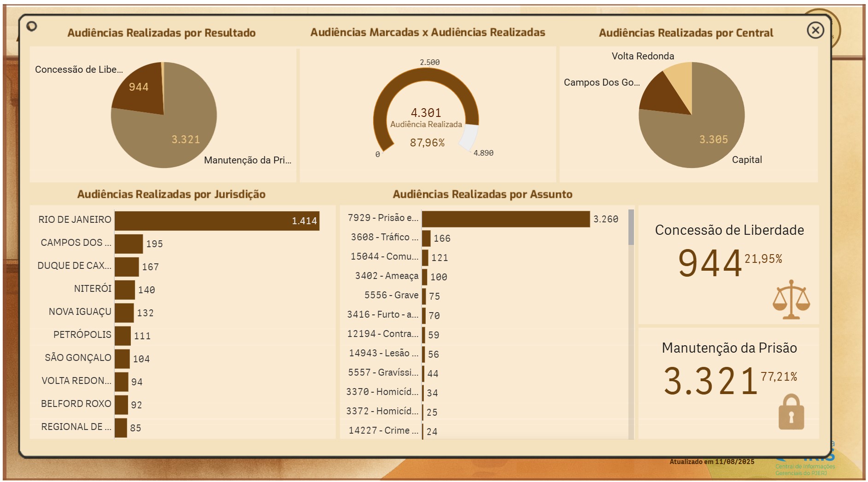868x482 pixels.
Task: Select the NITERÓI jurisdiction label
Action: click(93, 289)
